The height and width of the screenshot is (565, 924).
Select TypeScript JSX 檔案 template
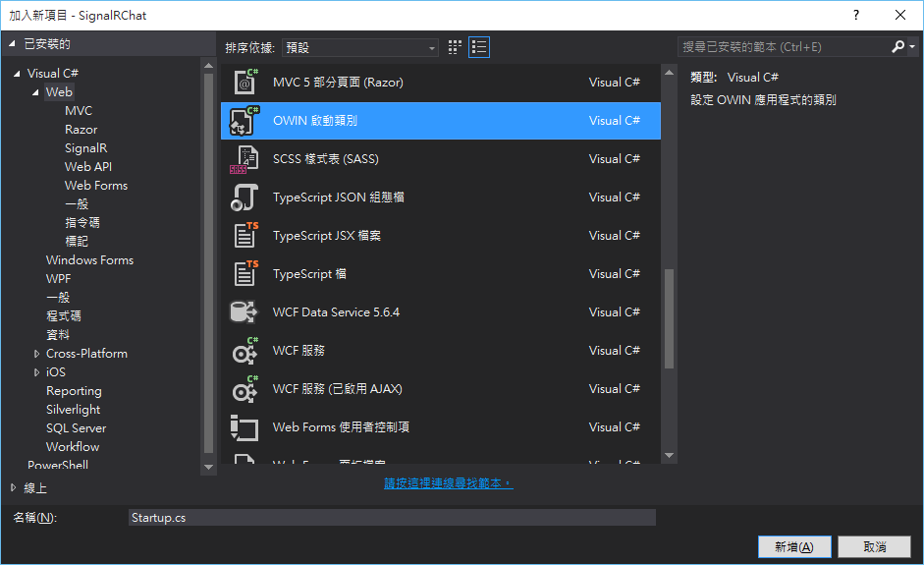tap(441, 235)
